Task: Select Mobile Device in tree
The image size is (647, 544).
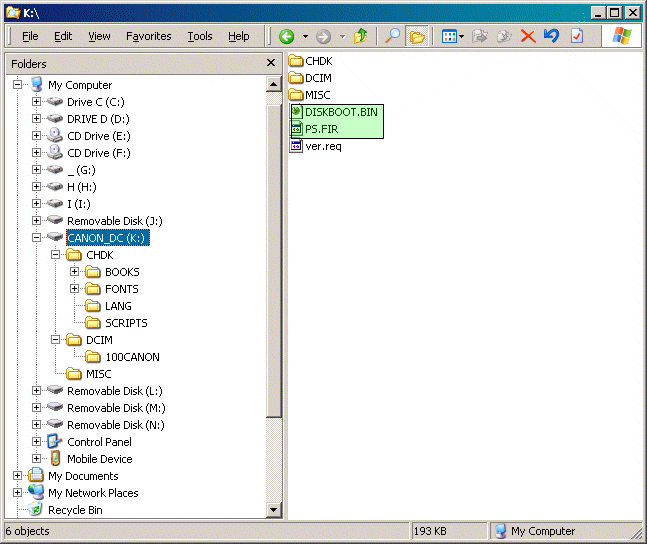Action: coord(99,459)
